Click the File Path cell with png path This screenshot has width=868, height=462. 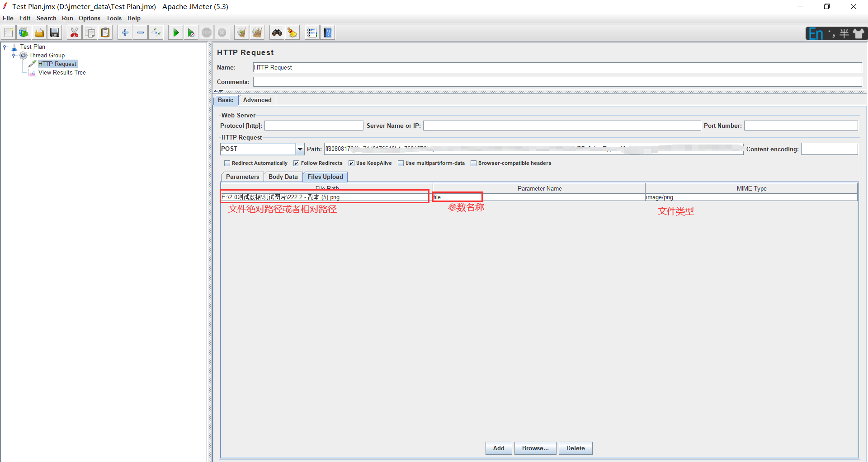[x=326, y=197]
